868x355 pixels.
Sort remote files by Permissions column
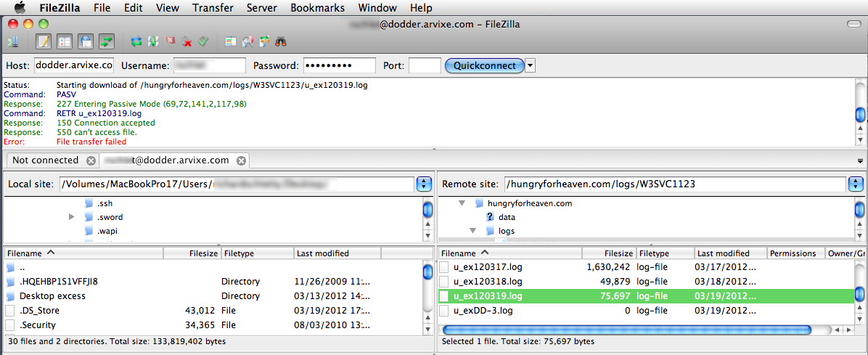point(795,253)
